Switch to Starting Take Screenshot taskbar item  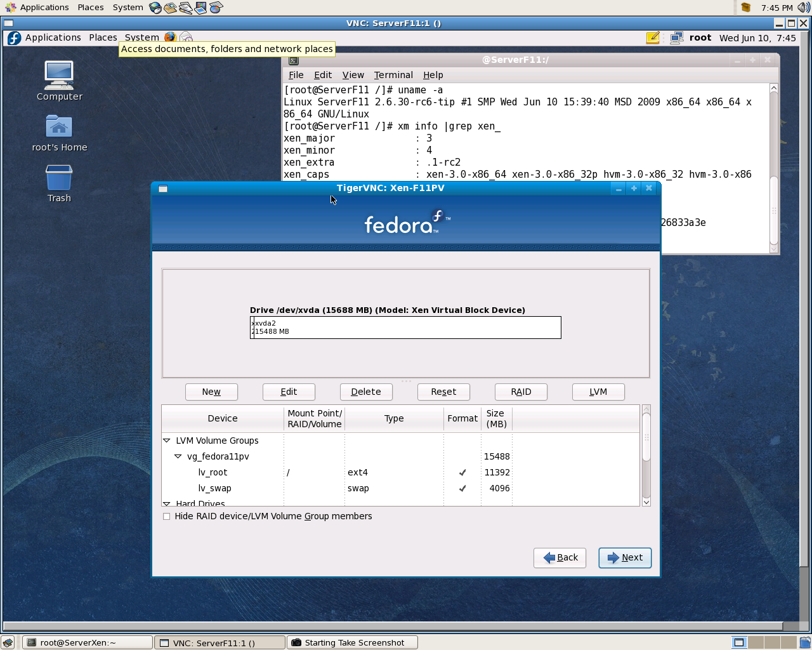[x=352, y=642]
